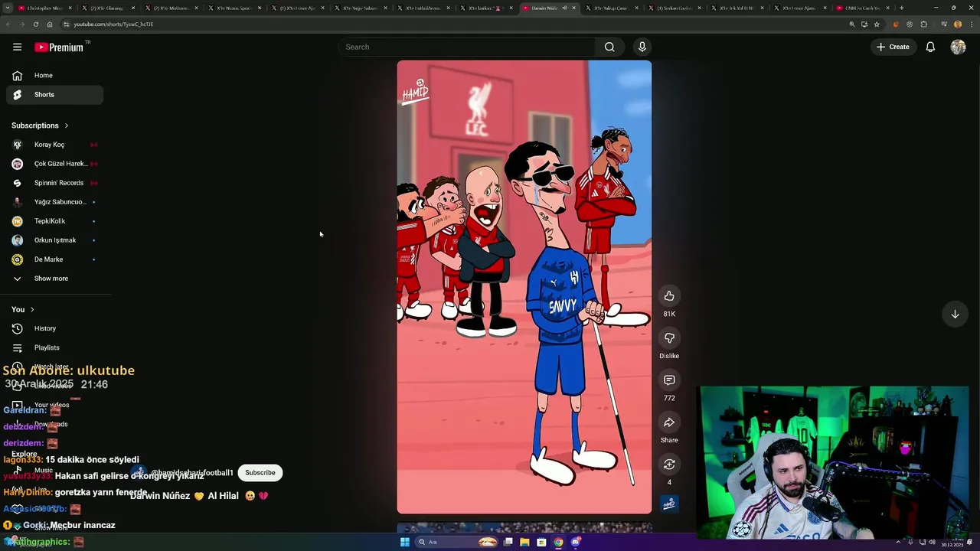The image size is (980, 551).
Task: Click the address bar URL
Action: coord(113,24)
